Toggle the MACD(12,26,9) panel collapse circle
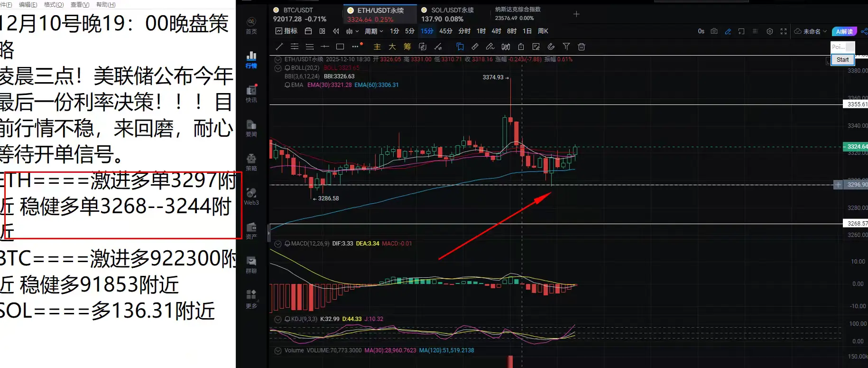Viewport: 868px width, 368px height. click(278, 244)
